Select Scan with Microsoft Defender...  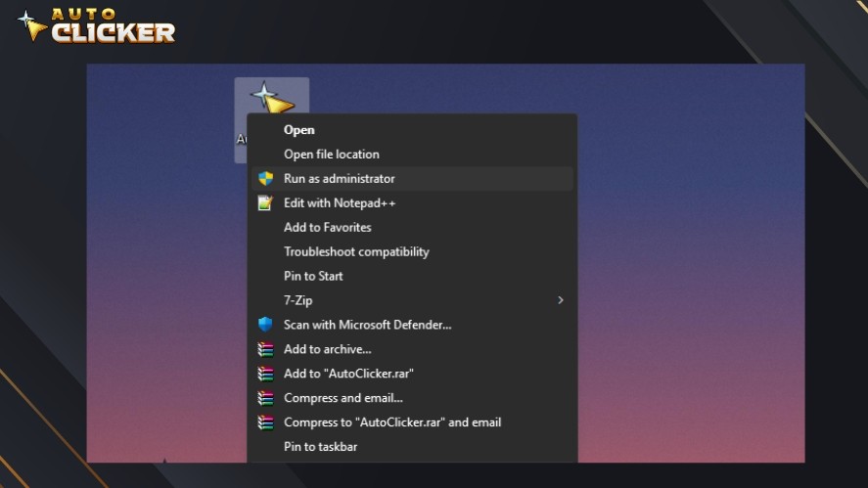[412, 325]
